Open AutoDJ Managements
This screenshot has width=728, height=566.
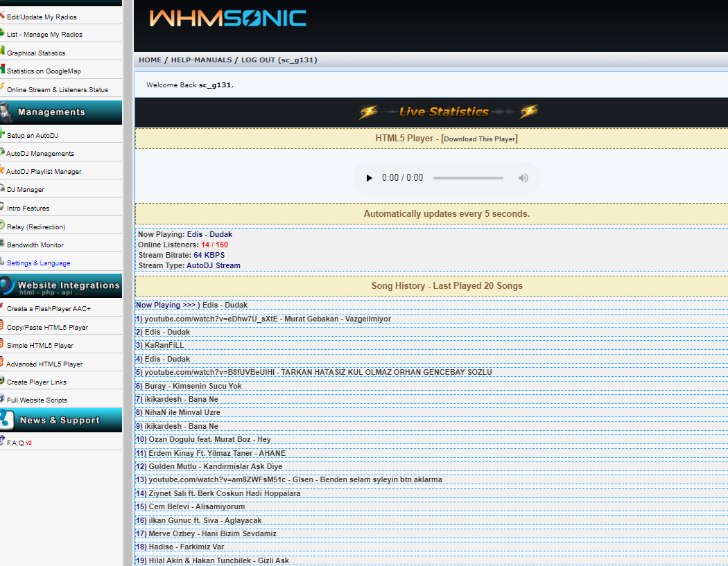tap(40, 154)
